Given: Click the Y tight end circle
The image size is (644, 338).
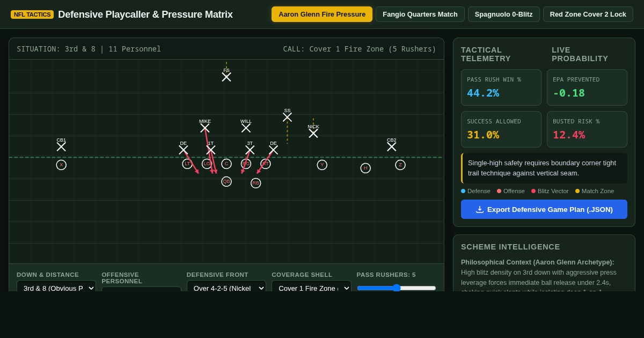Looking at the screenshot, I should pyautogui.click(x=322, y=165).
